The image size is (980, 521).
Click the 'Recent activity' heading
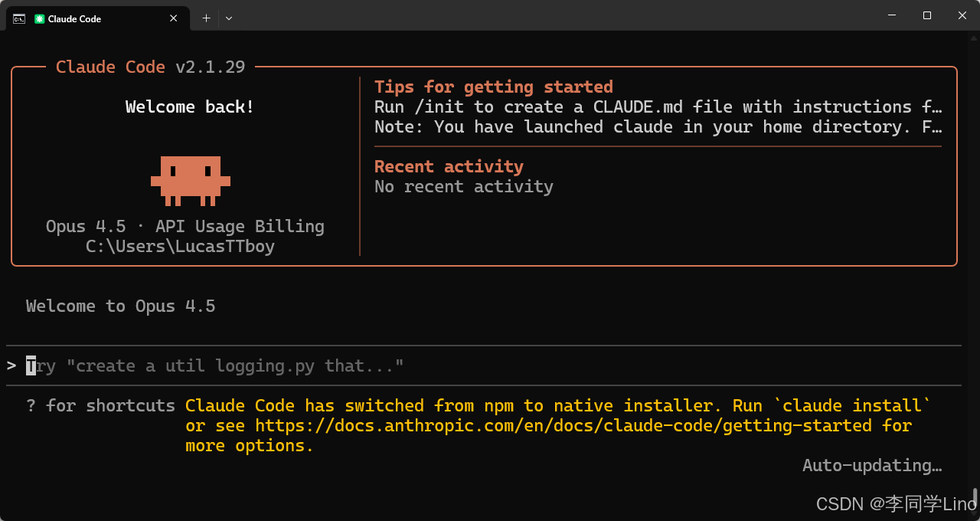[449, 166]
